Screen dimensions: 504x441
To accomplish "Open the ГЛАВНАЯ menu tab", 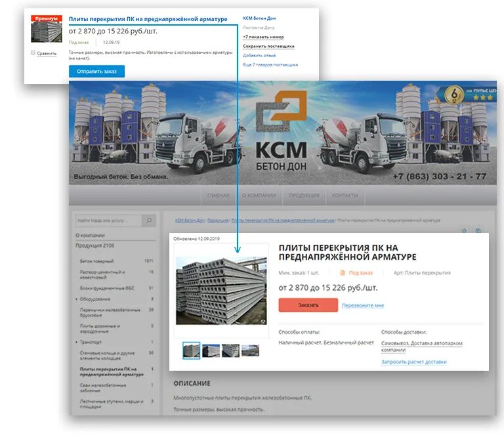I will pyautogui.click(x=219, y=196).
